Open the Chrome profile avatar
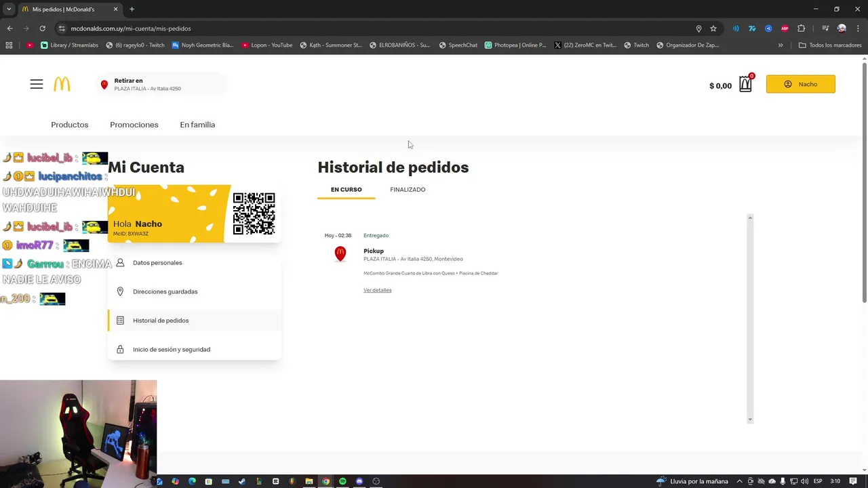Image resolution: width=868 pixels, height=488 pixels. click(842, 28)
